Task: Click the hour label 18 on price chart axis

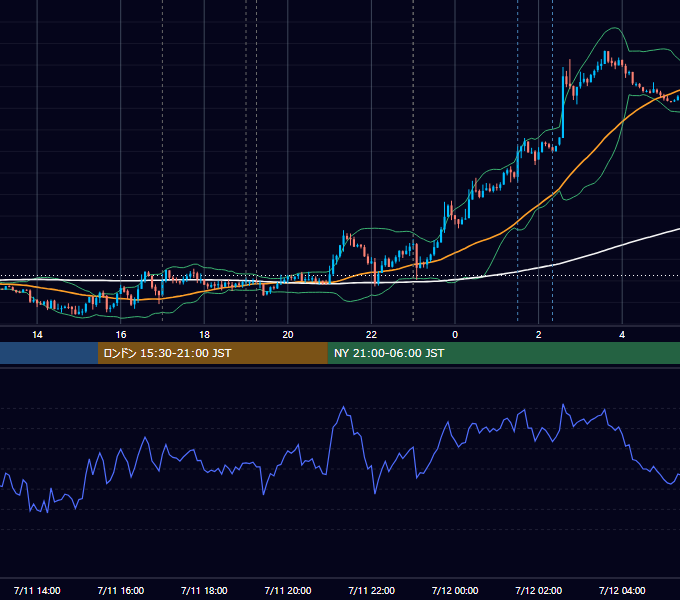Action: coord(204,334)
